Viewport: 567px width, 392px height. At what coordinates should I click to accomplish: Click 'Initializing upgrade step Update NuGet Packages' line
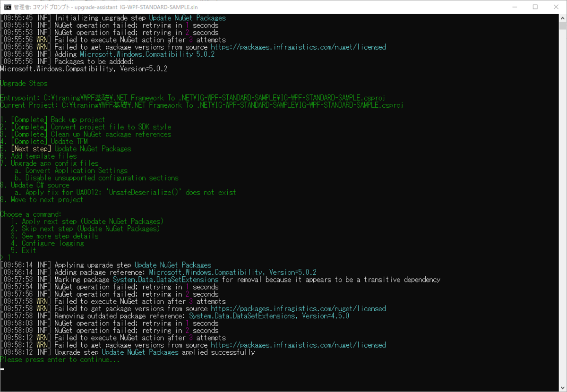[x=113, y=18]
